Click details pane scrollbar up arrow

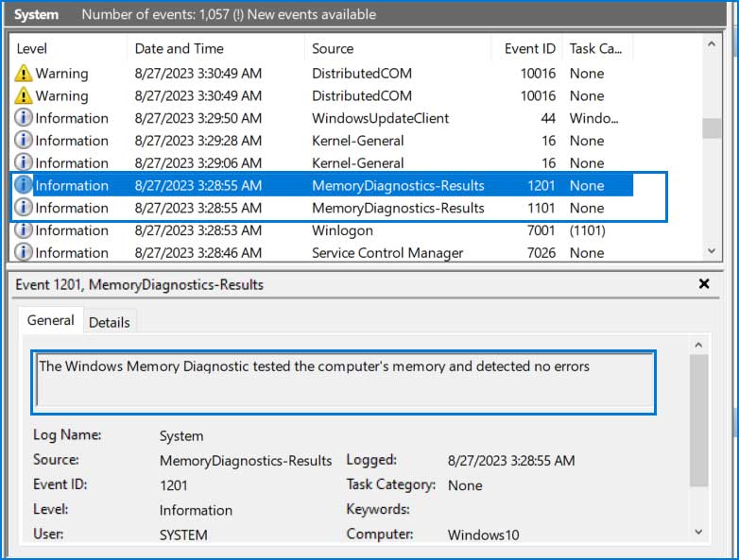[699, 346]
